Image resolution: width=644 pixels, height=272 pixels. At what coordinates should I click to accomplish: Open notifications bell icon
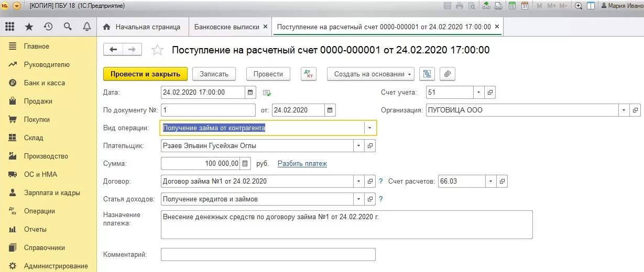point(87,27)
